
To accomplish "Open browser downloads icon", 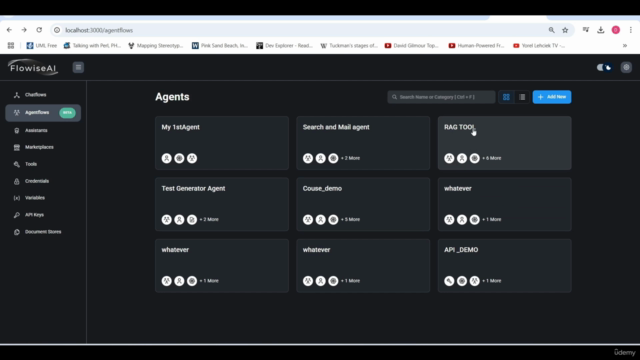I will [600, 30].
